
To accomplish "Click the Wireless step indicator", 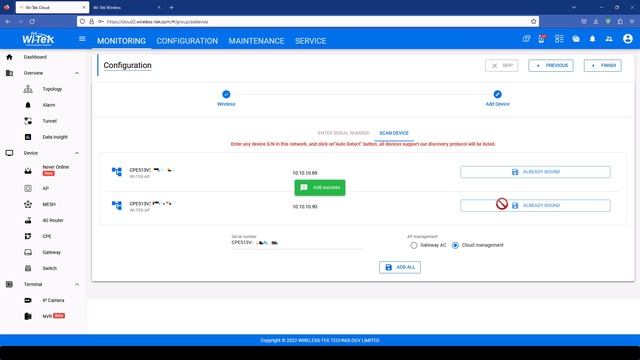I will pyautogui.click(x=226, y=94).
